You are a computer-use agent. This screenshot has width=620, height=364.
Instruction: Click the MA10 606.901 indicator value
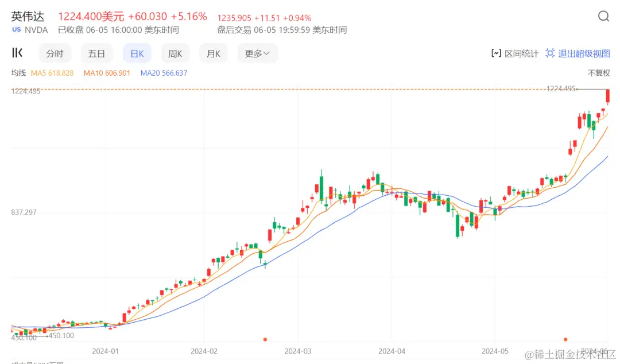[x=107, y=73]
